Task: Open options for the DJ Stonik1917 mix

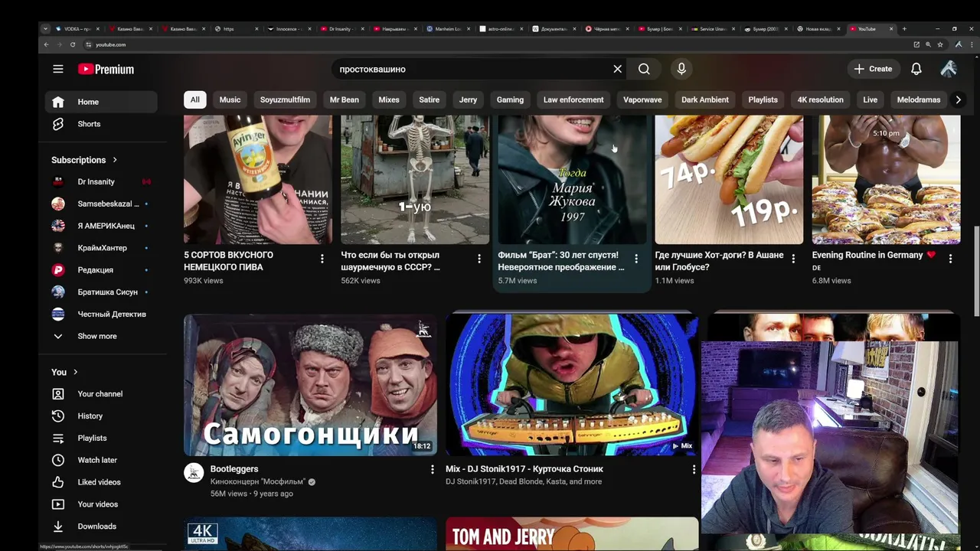Action: click(694, 469)
